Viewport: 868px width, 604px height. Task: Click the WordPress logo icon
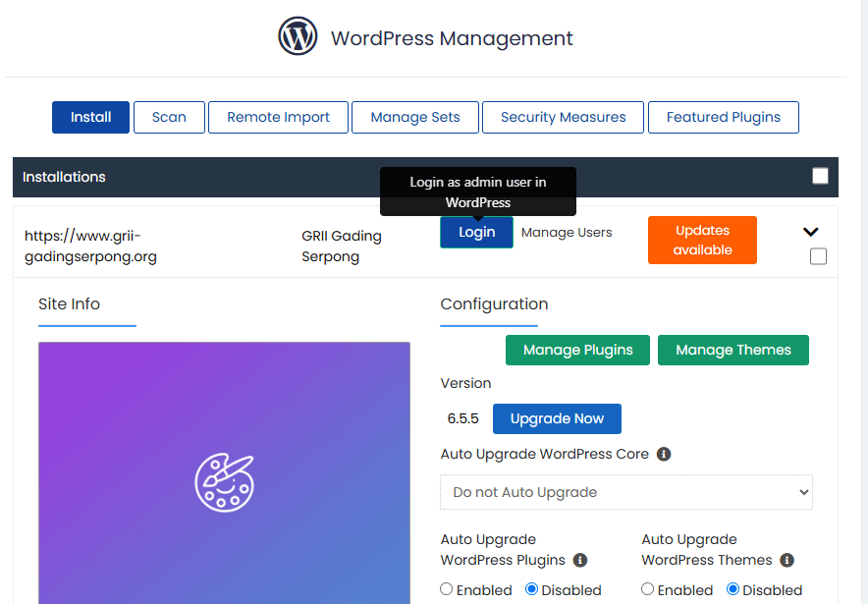pos(298,36)
